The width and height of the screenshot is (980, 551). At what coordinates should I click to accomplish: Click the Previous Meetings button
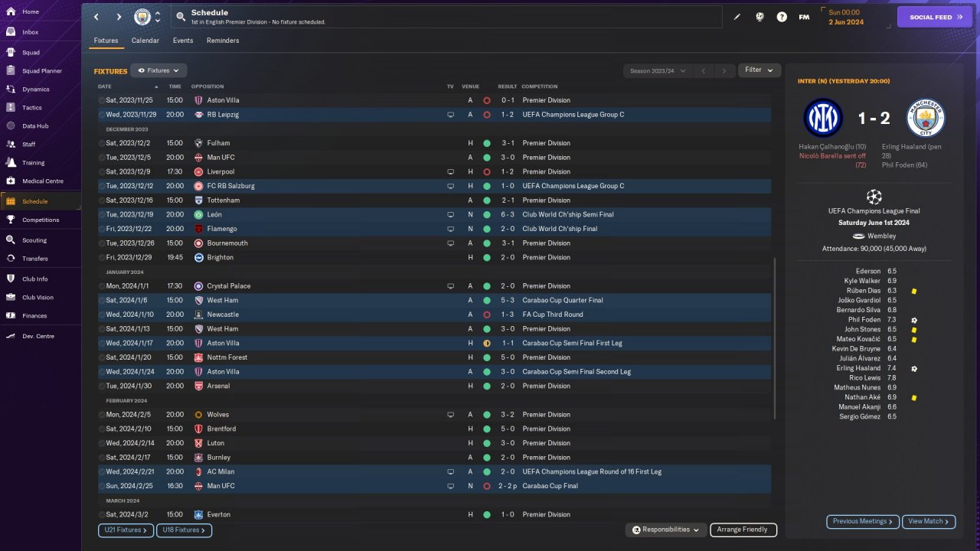coord(863,521)
